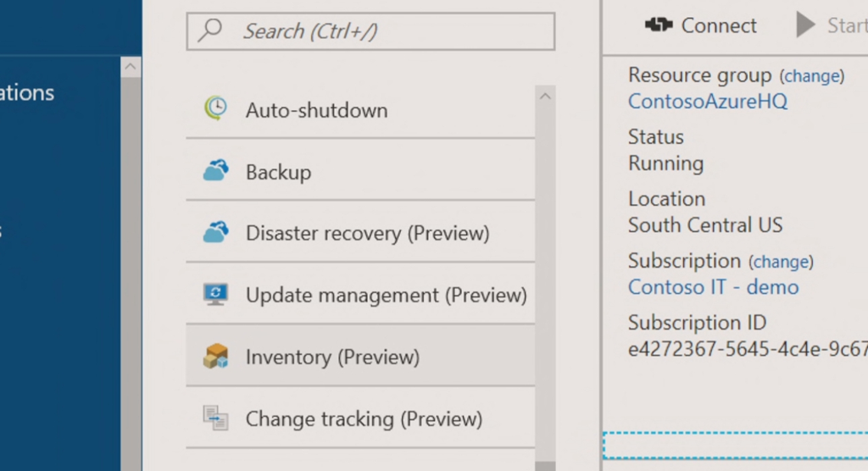This screenshot has width=868, height=471.
Task: Open the Contoso IT - demo subscription link
Action: coord(713,287)
